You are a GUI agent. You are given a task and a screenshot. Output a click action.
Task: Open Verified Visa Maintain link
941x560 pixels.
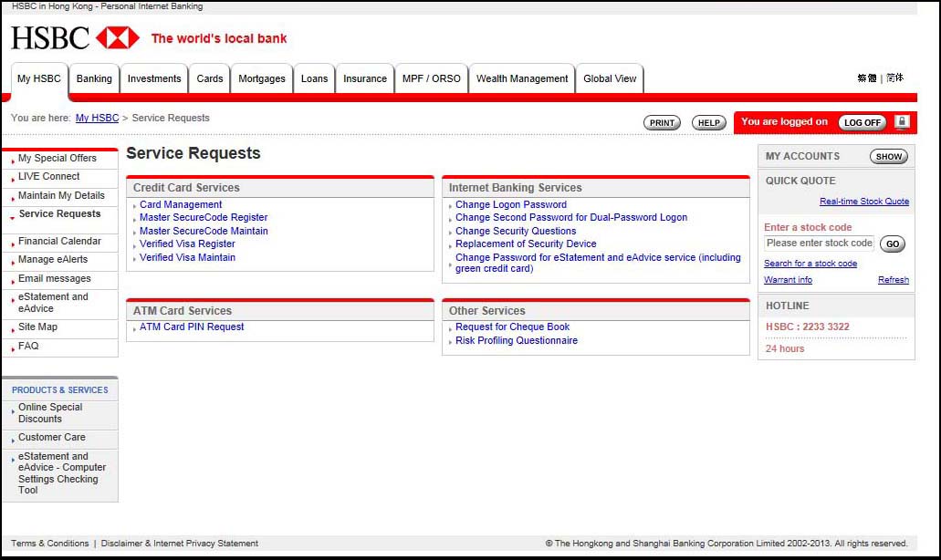pyautogui.click(x=187, y=257)
